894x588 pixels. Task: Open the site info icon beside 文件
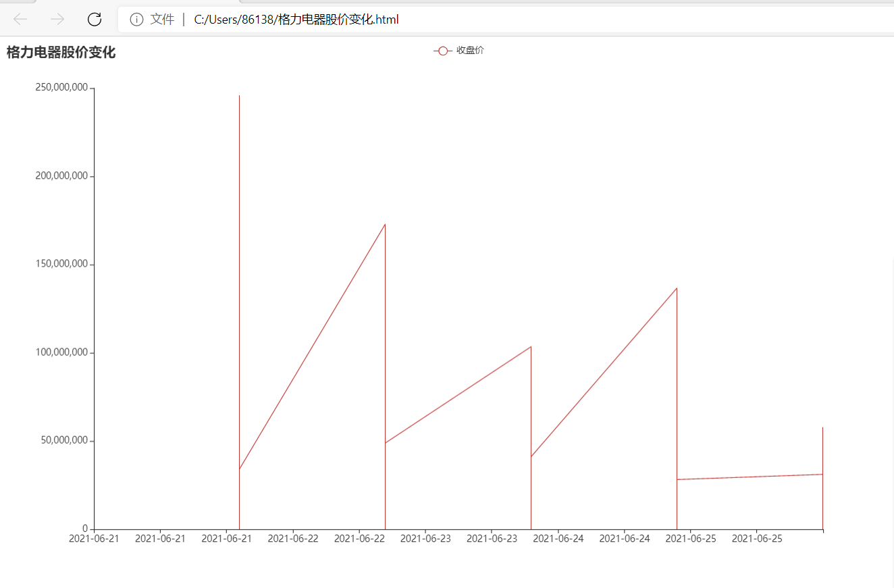(x=136, y=20)
